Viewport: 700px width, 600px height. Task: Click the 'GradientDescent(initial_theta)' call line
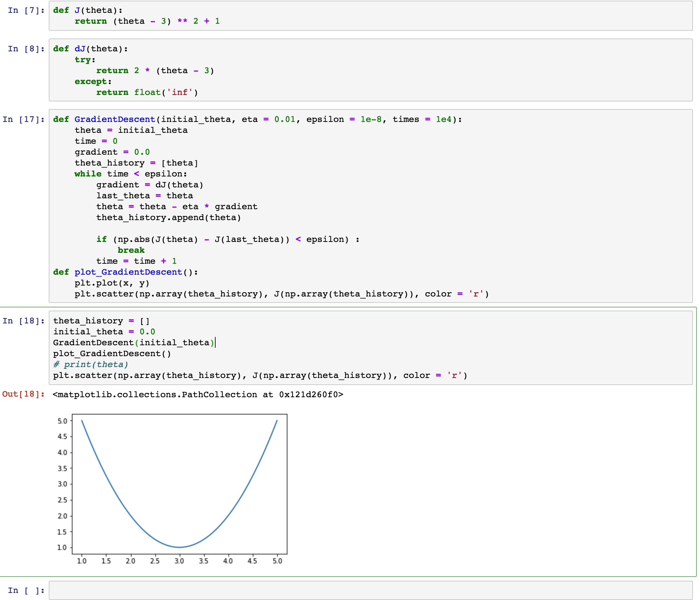134,343
